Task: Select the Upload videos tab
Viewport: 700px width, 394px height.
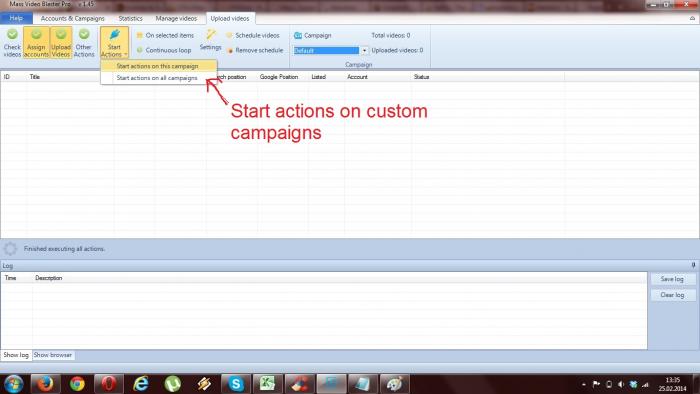Action: pyautogui.click(x=230, y=18)
